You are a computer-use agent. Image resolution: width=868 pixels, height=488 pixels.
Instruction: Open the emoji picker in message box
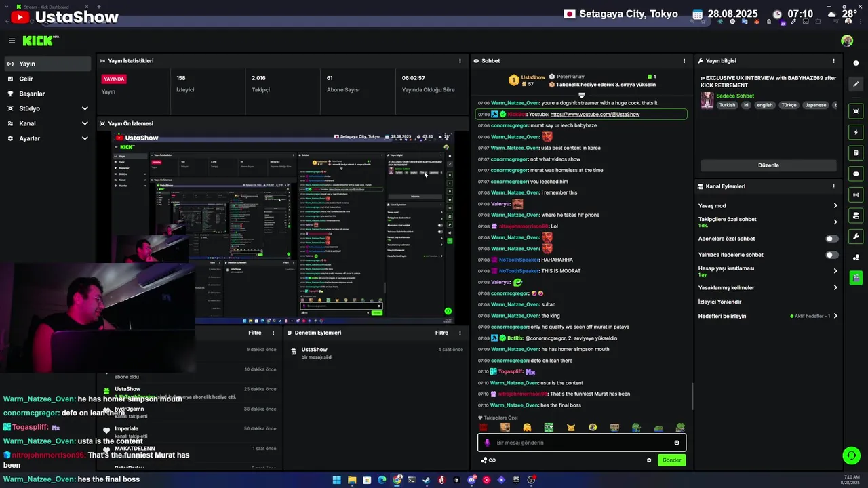point(676,443)
